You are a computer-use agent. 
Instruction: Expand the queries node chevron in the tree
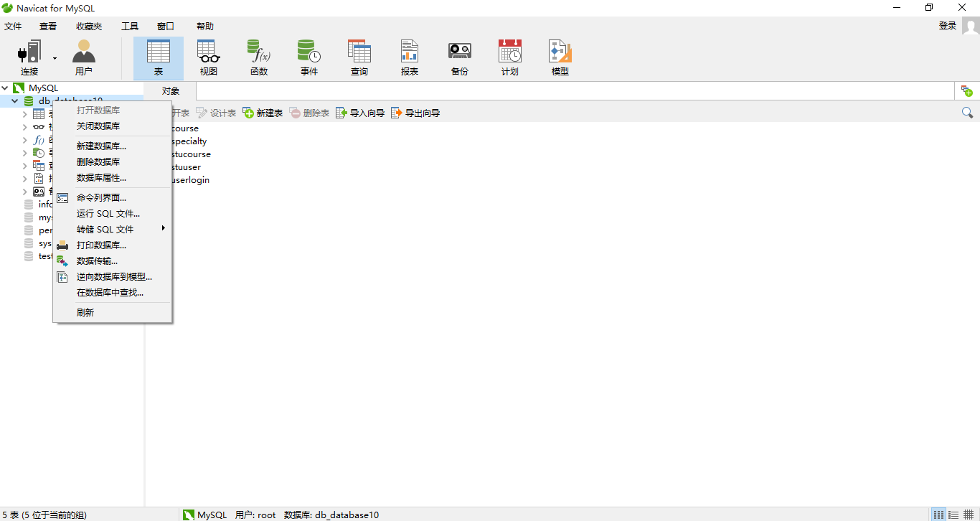tap(24, 166)
